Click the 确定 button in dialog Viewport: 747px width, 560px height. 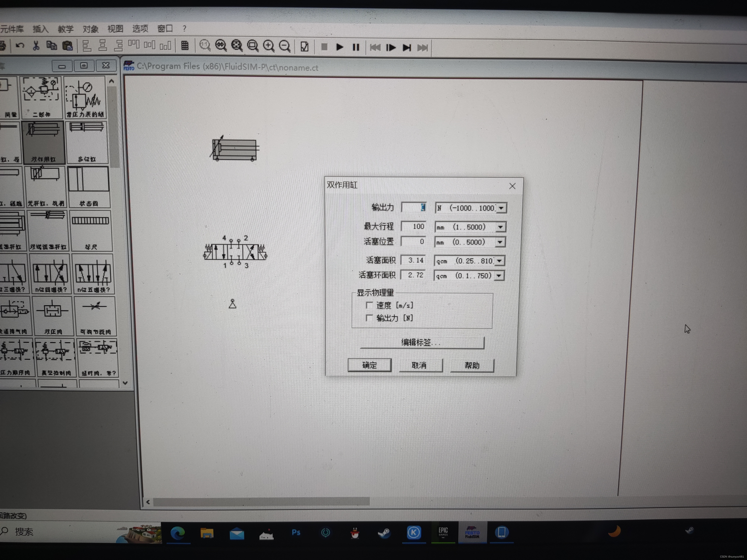tap(369, 365)
